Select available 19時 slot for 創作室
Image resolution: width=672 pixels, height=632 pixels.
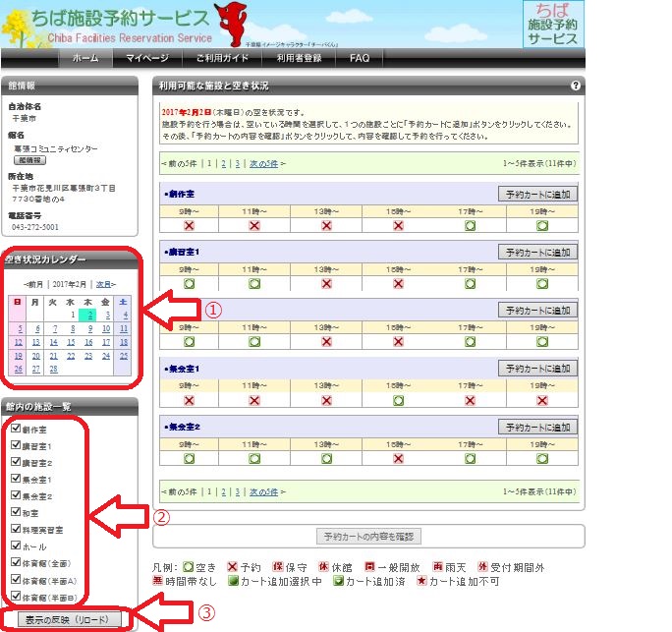[x=541, y=225]
